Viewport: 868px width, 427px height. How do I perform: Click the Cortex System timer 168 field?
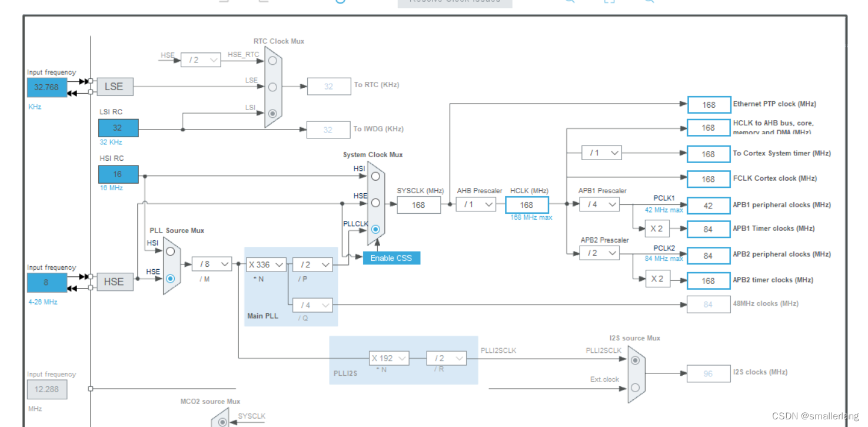tap(709, 154)
